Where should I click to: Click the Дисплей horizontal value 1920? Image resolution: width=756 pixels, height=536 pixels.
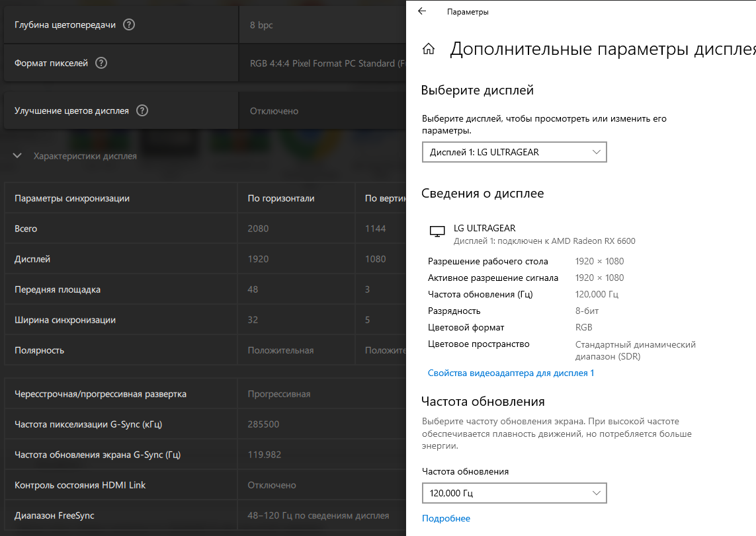click(258, 259)
